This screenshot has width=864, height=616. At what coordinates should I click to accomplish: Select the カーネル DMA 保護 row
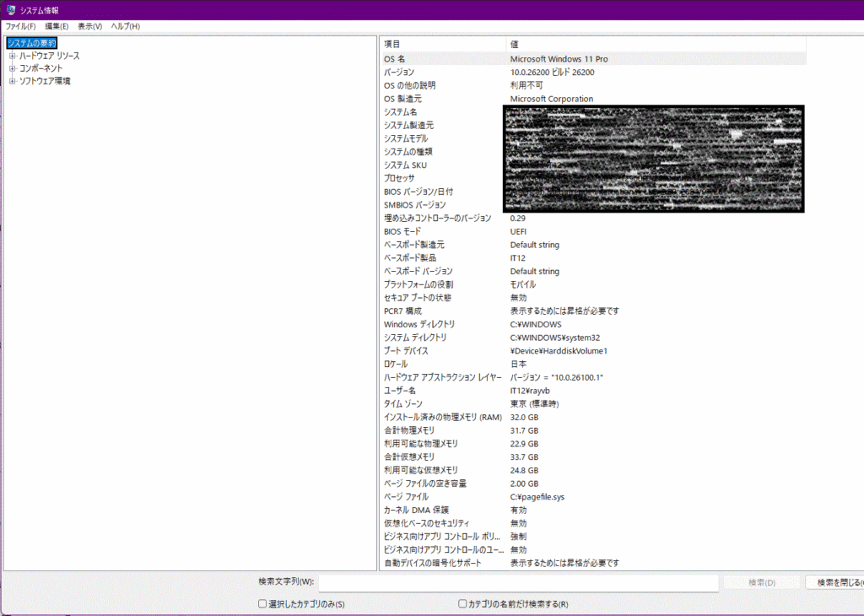pyautogui.click(x=593, y=510)
